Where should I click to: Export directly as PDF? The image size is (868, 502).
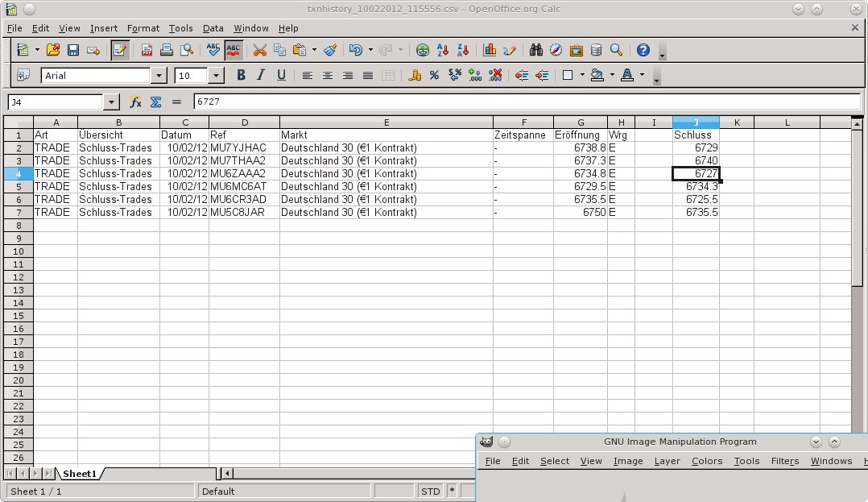147,50
